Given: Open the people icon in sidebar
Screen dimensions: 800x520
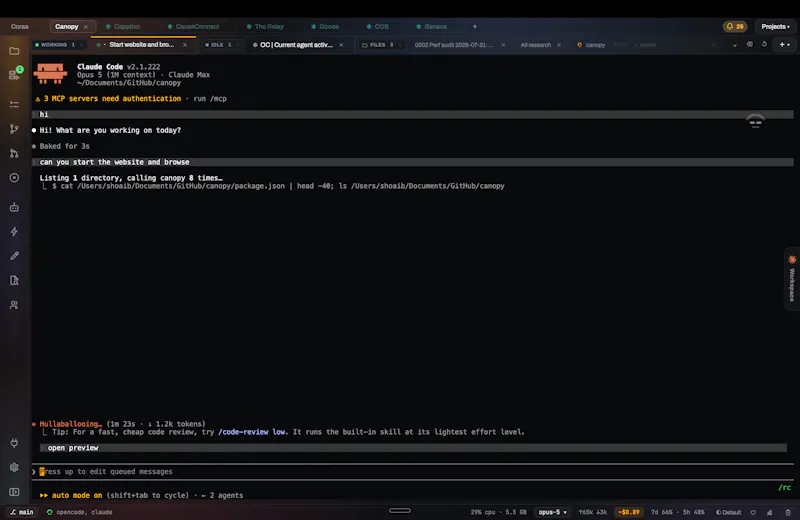Looking at the screenshot, I should pyautogui.click(x=14, y=305).
